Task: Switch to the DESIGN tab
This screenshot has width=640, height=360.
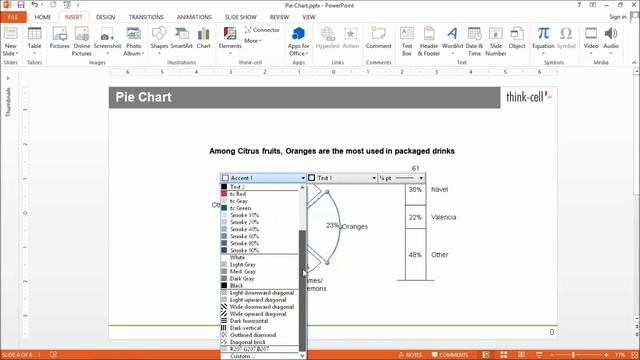Action: 105,17
